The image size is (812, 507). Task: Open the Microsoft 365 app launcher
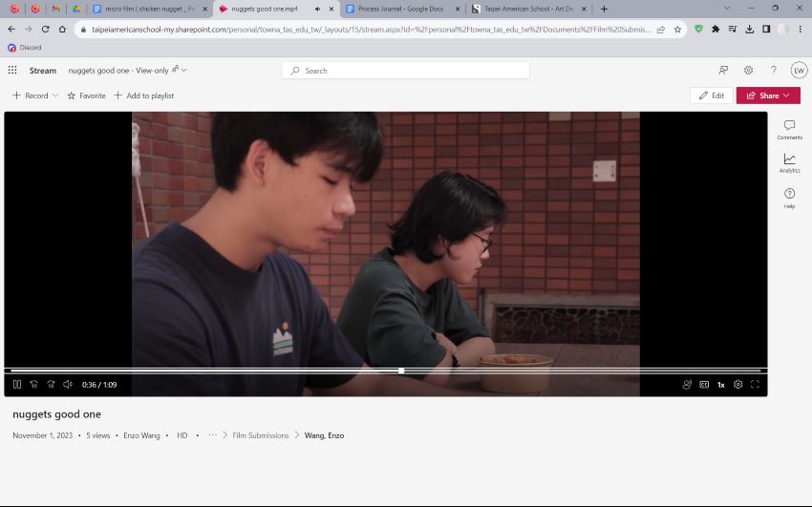[x=12, y=70]
